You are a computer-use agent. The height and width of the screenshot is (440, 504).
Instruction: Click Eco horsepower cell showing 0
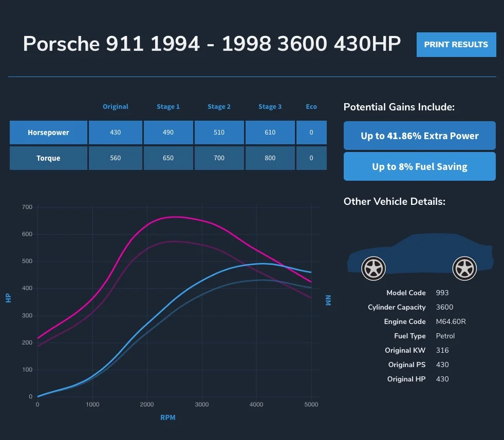[x=311, y=132]
